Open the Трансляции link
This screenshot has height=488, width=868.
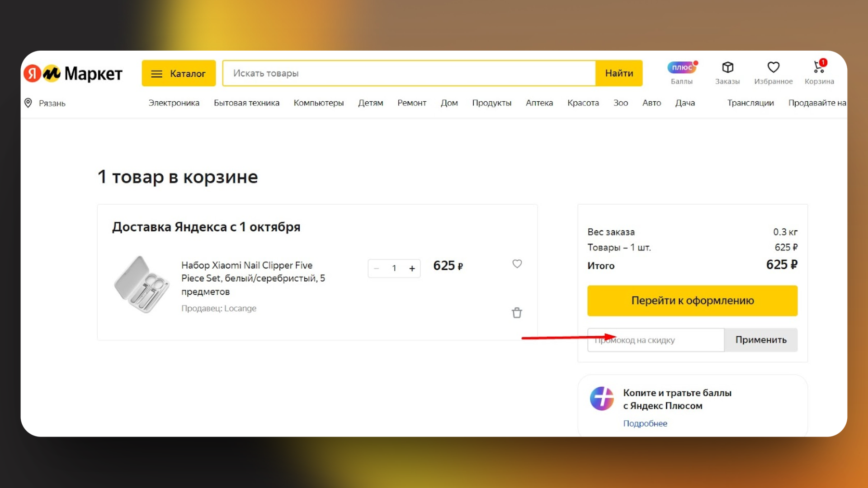(750, 103)
